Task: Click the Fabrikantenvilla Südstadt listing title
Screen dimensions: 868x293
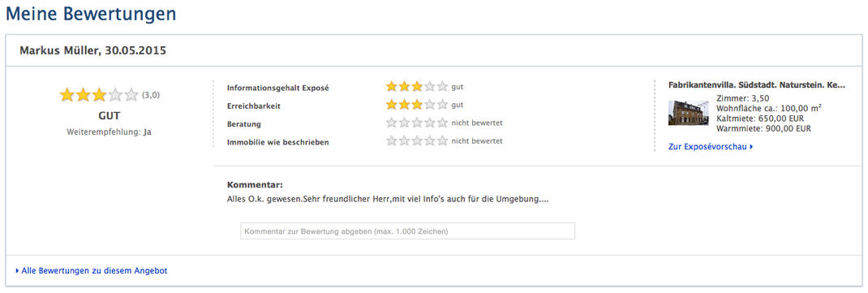Action: (x=757, y=85)
